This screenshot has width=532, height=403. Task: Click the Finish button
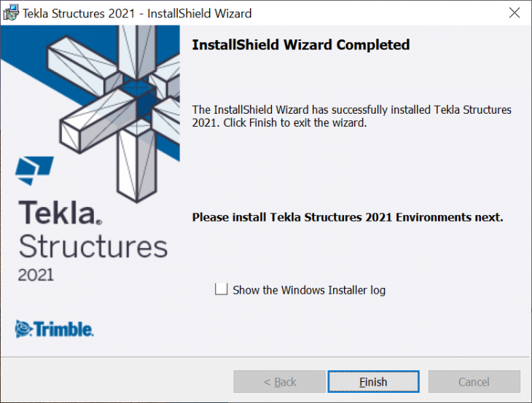point(373,382)
